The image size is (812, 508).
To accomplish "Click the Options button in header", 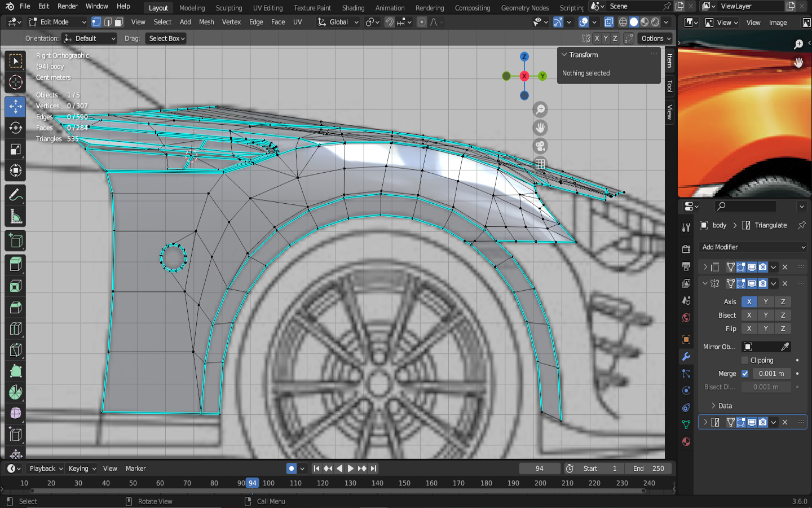I will [656, 38].
